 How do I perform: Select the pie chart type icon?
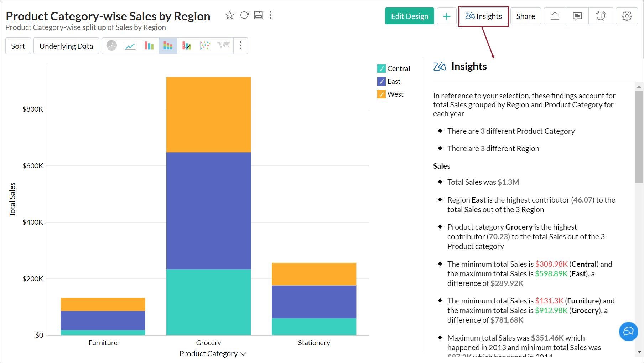pyautogui.click(x=112, y=46)
